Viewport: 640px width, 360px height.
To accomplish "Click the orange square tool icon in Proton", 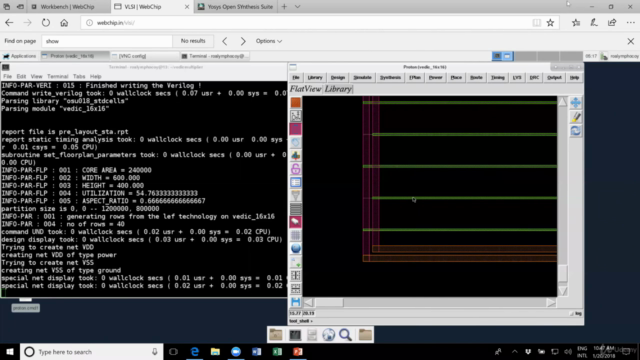I will click(x=296, y=102).
